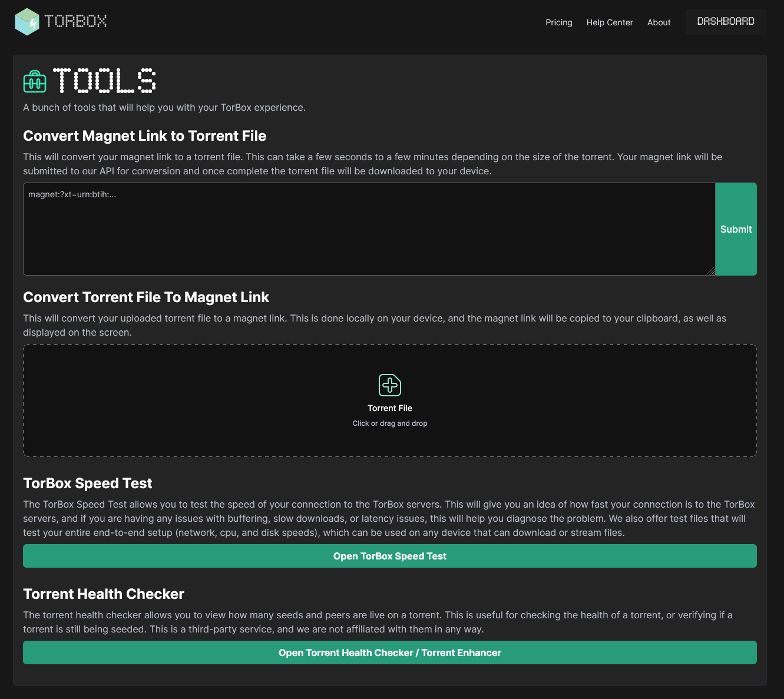784x699 pixels.
Task: Click the Convert Magnet Link to Torrent File heading
Action: pyautogui.click(x=145, y=136)
